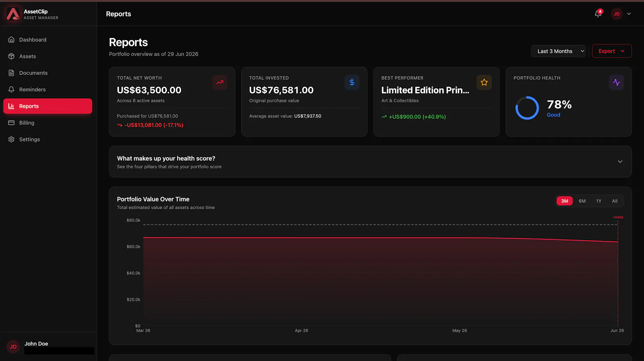Click the JD avatar in top bar
Viewport: 644px width, 361px height.
617,14
